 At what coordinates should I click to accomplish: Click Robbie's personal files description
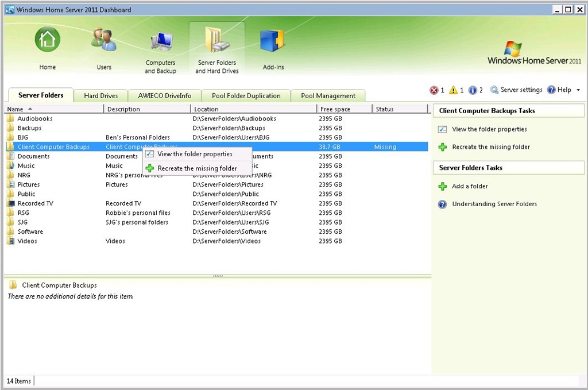(x=138, y=213)
